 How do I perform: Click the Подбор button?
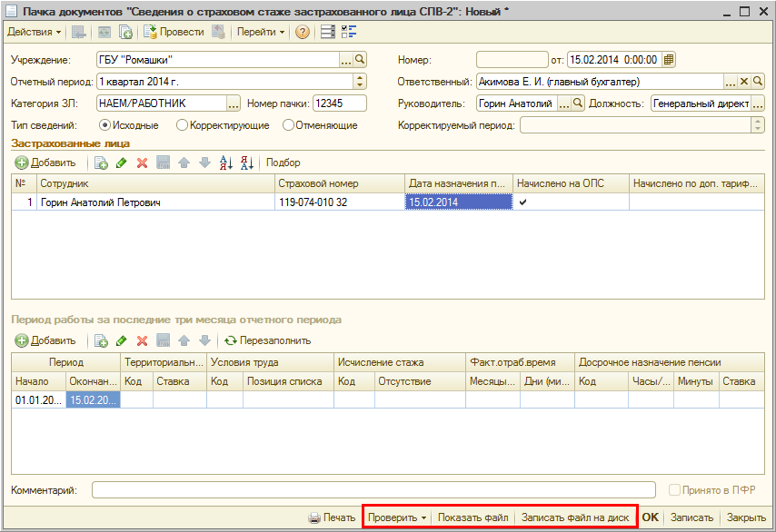[x=284, y=163]
